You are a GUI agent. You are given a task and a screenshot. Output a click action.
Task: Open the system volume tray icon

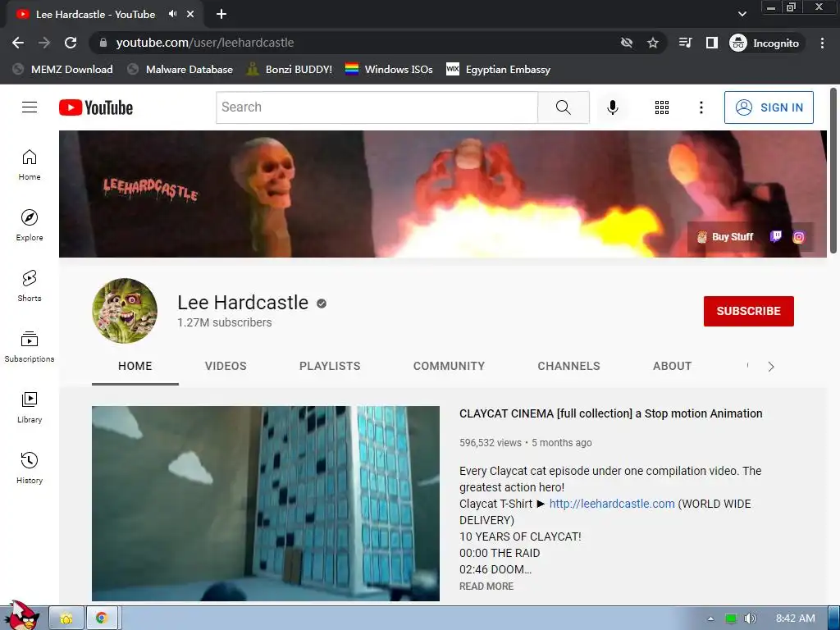click(751, 619)
